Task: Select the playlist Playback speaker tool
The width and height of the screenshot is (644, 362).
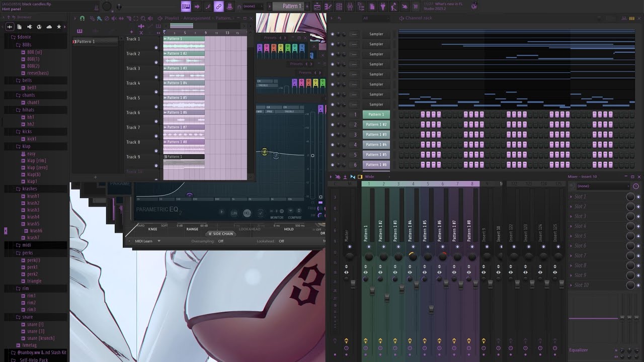Action: (x=149, y=18)
